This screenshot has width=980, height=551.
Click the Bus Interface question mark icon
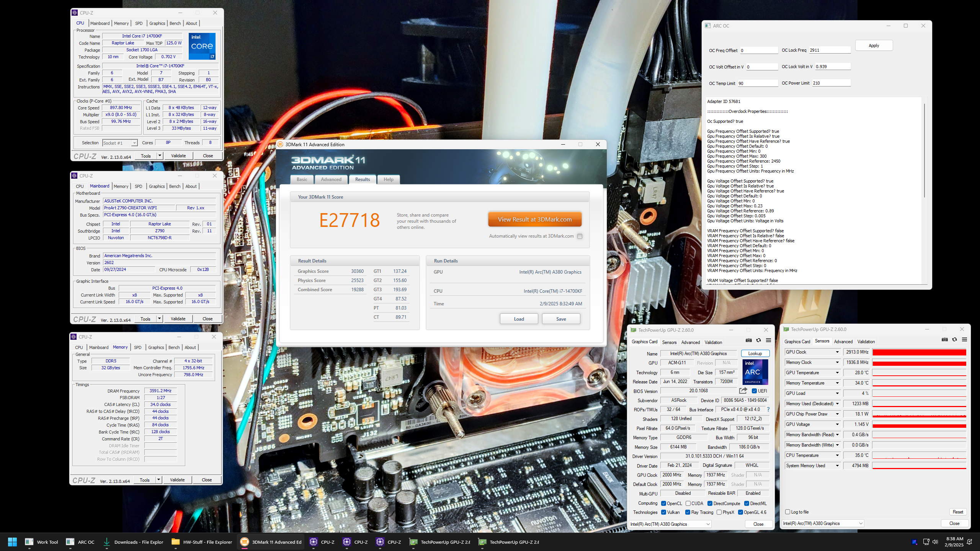coord(768,409)
